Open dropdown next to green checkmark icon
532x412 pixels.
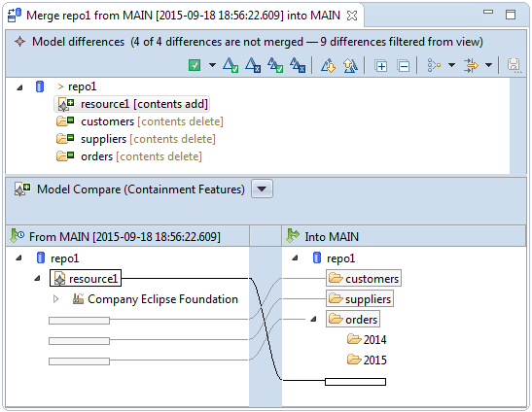click(x=212, y=65)
